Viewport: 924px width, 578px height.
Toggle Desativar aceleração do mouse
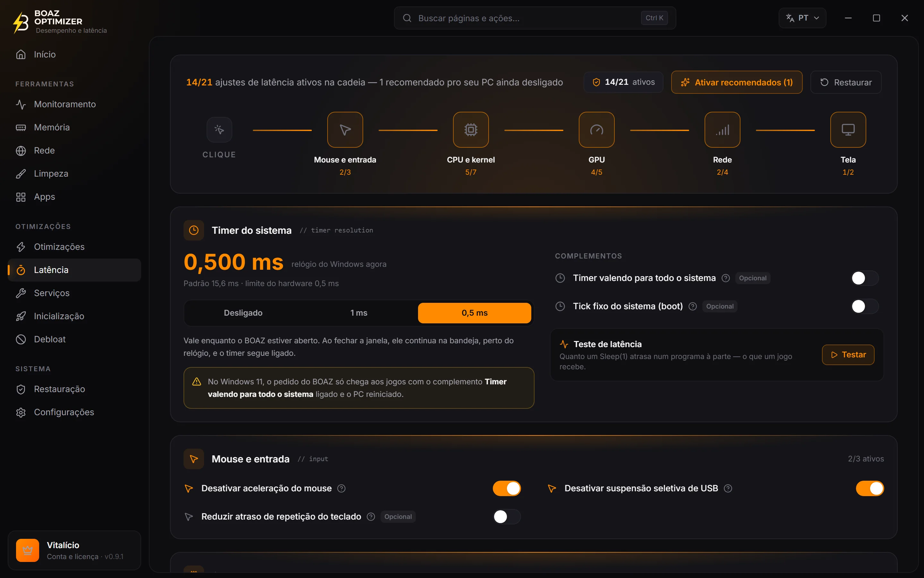click(507, 488)
